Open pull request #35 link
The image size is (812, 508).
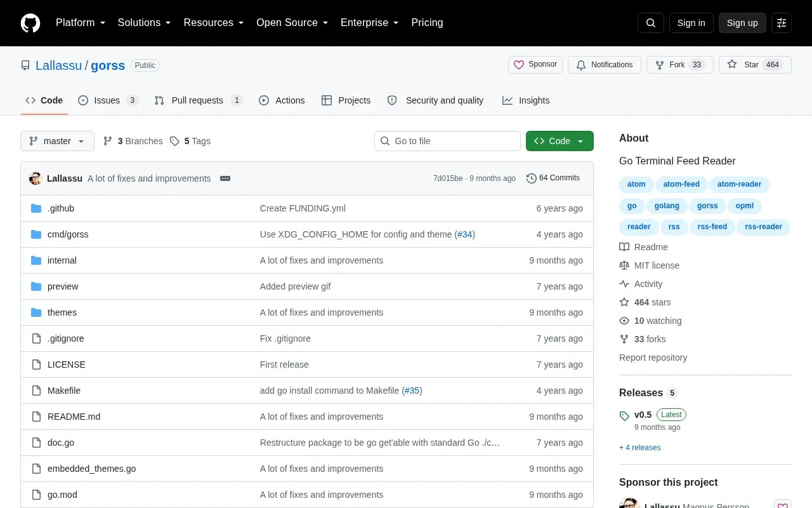pos(412,391)
